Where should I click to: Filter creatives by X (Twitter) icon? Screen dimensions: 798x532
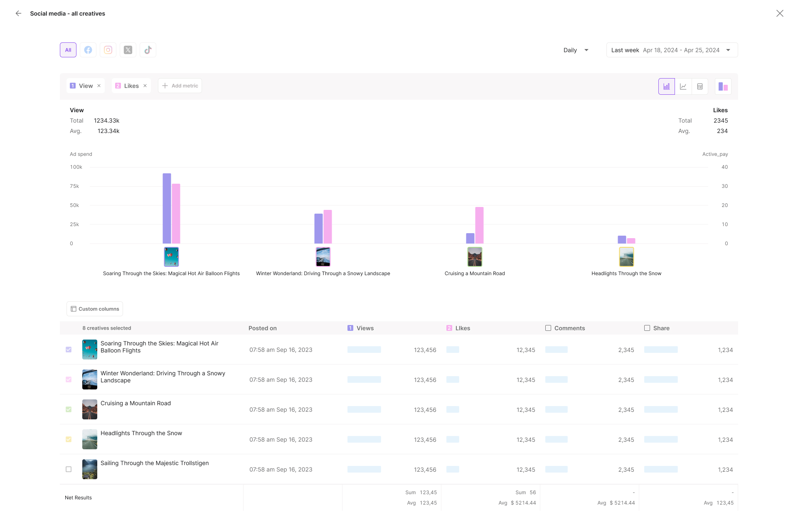coord(128,50)
